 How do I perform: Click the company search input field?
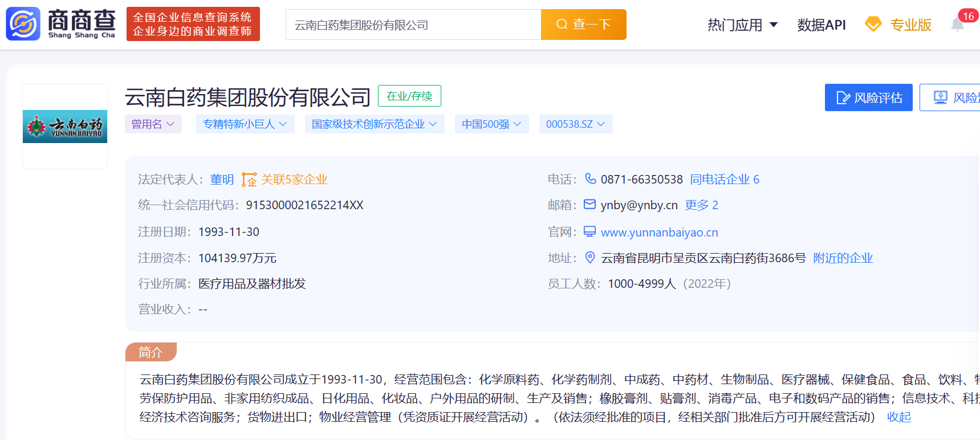pos(413,25)
